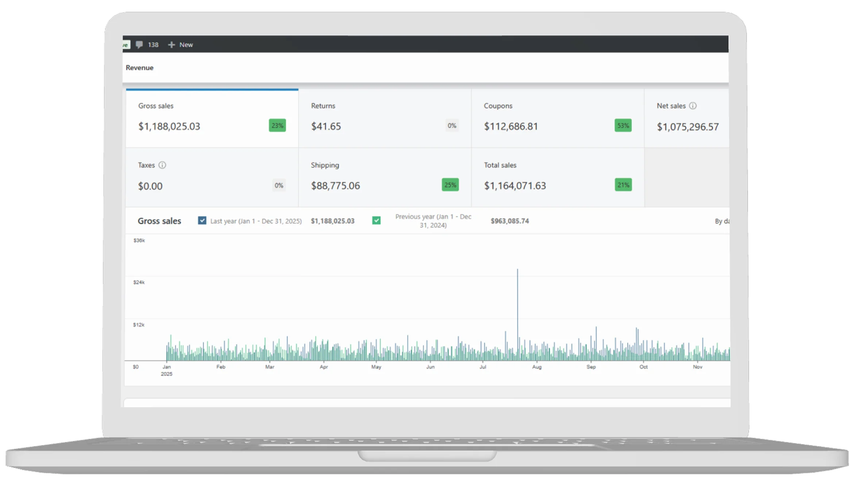Image resolution: width=868 pixels, height=491 pixels.
Task: Click the comments bubble icon
Action: tap(139, 45)
